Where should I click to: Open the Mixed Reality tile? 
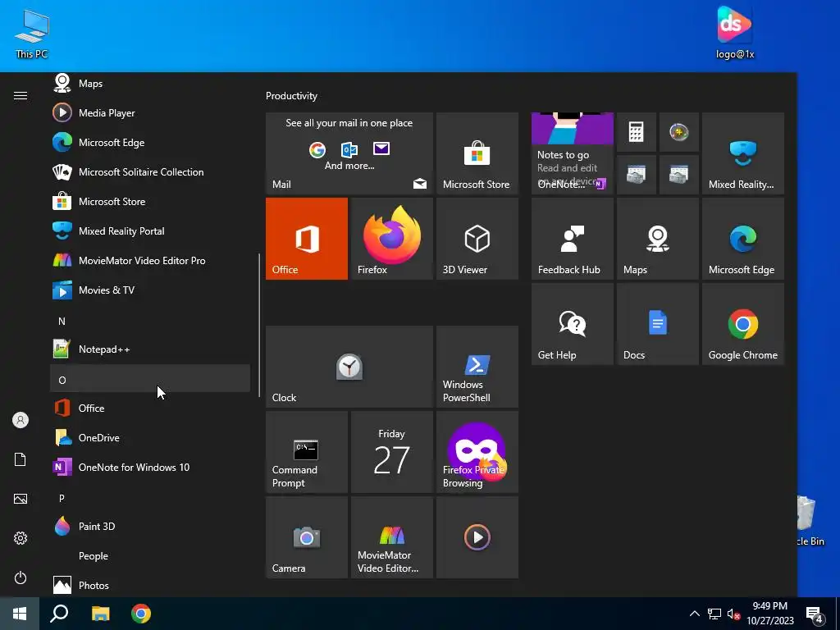743,153
